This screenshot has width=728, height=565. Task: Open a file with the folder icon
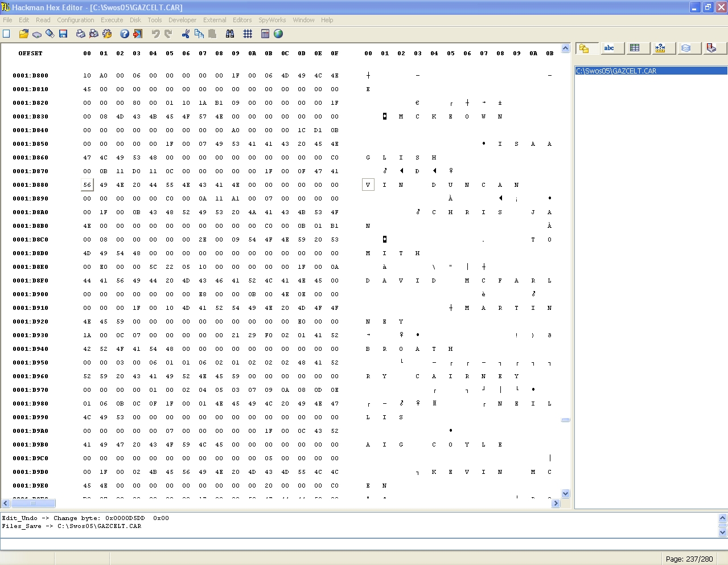(x=23, y=34)
